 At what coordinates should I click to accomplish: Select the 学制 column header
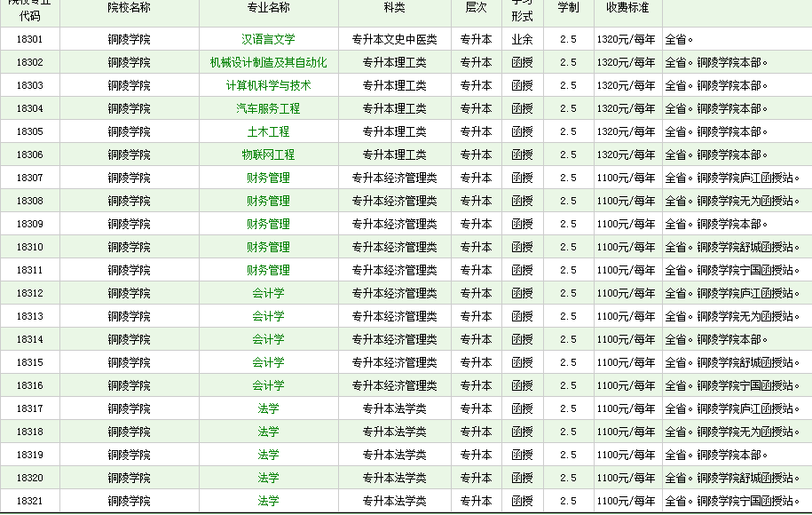568,7
